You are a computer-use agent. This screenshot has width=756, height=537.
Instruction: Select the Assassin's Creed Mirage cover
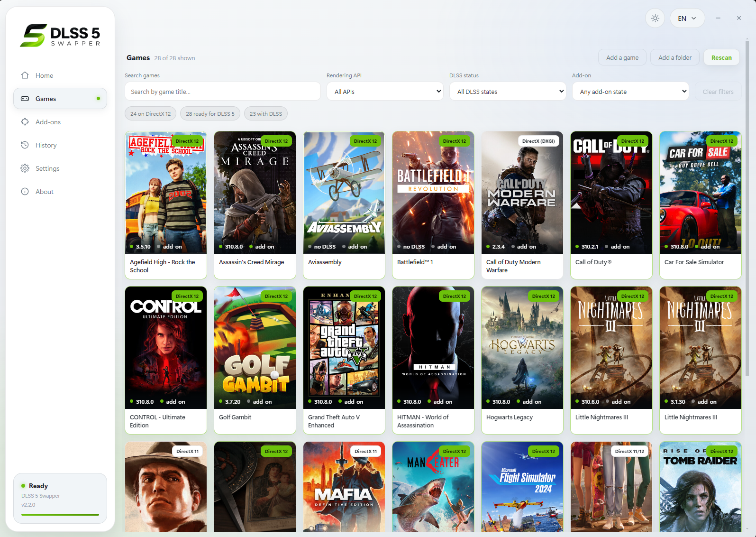tap(255, 193)
